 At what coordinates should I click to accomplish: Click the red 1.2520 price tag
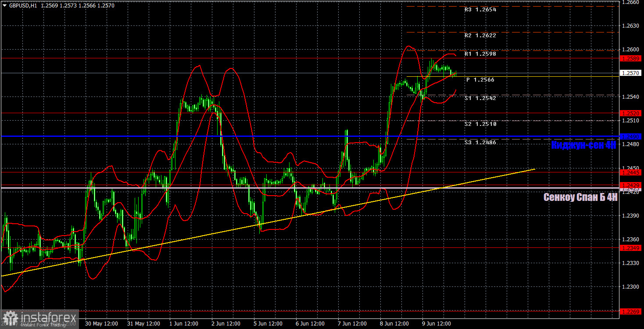pos(631,113)
